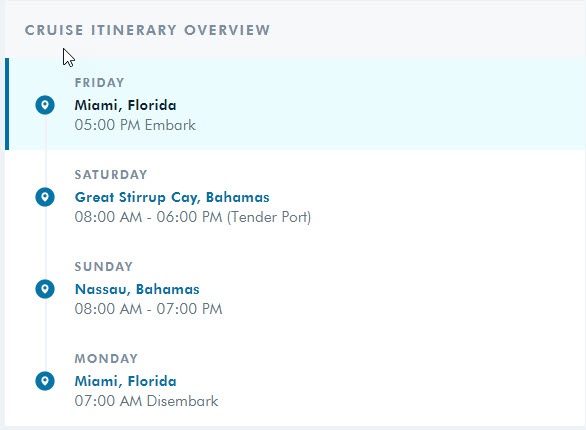Click the Cruise Itinerary Overview heading
This screenshot has width=586, height=430.
point(147,30)
